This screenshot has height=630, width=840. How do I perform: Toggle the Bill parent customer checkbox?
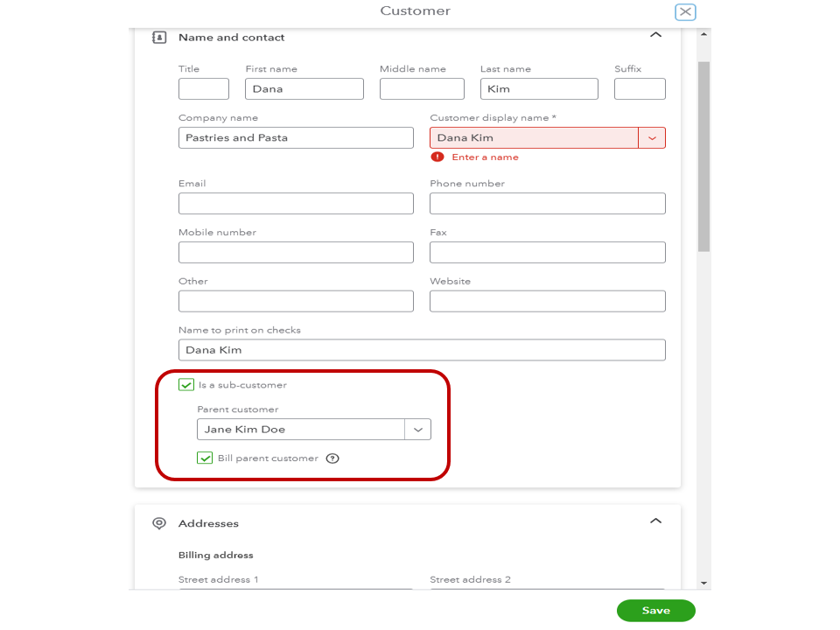pyautogui.click(x=205, y=458)
